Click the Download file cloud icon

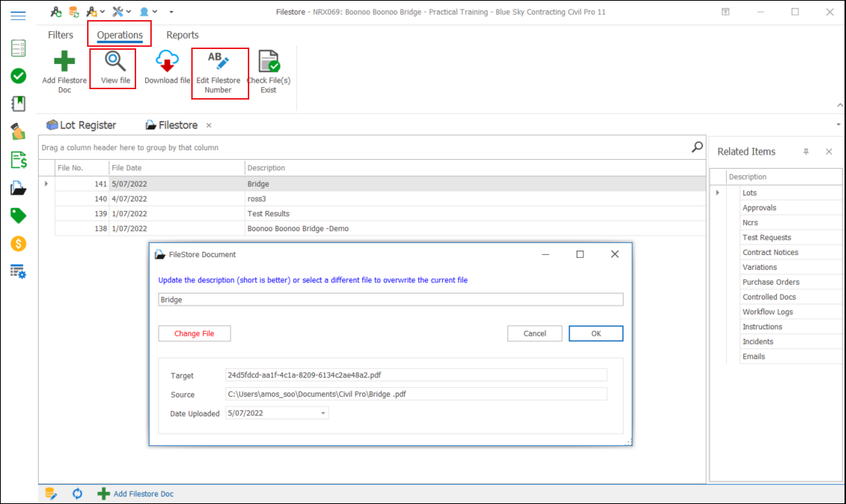167,62
